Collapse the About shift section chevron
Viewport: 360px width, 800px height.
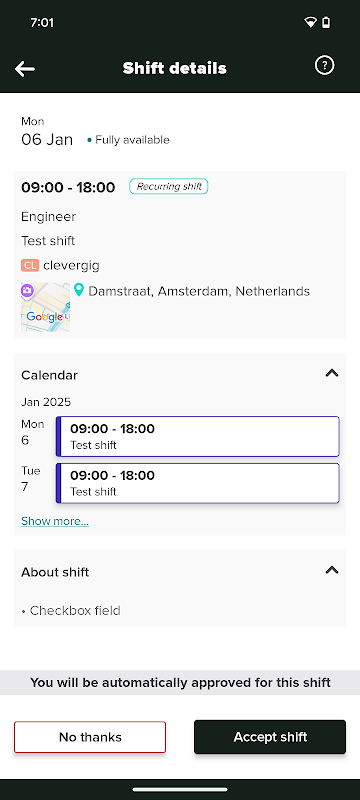[332, 570]
